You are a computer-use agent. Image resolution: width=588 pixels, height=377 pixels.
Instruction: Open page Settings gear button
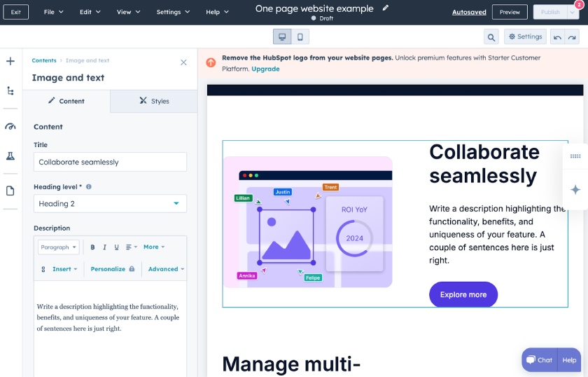coord(526,37)
